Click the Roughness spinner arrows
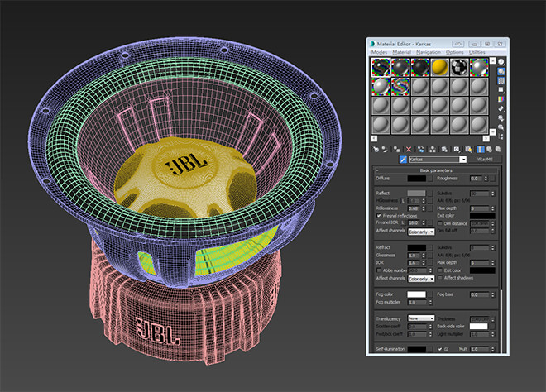The width and height of the screenshot is (546, 392). 486,179
